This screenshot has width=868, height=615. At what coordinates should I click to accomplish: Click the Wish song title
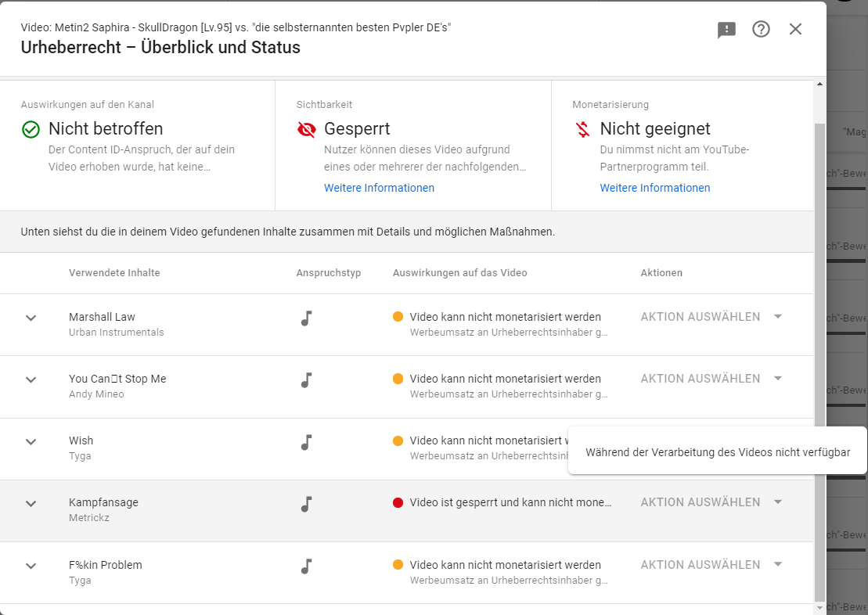click(x=81, y=441)
